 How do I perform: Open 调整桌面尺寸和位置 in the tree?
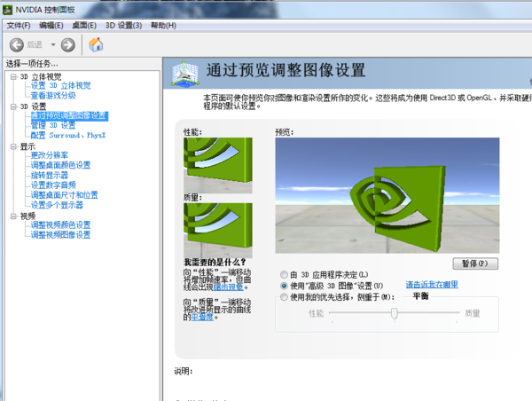tap(65, 195)
